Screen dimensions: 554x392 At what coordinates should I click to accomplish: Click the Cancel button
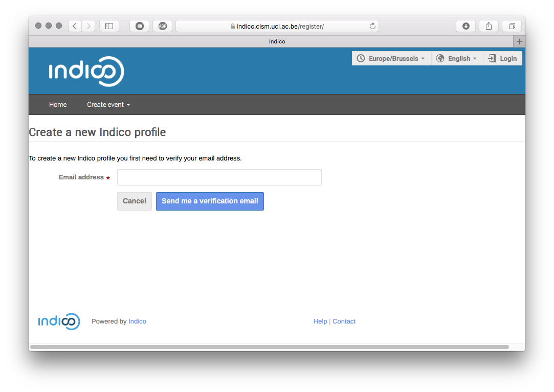134,201
